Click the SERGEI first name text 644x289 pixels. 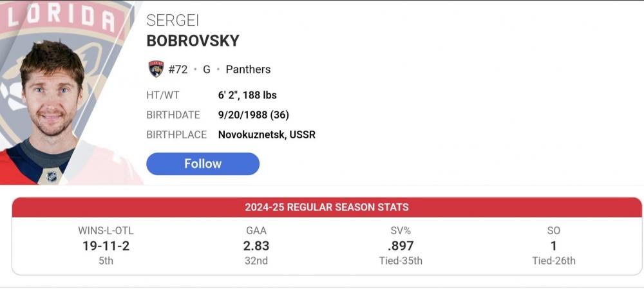(173, 20)
